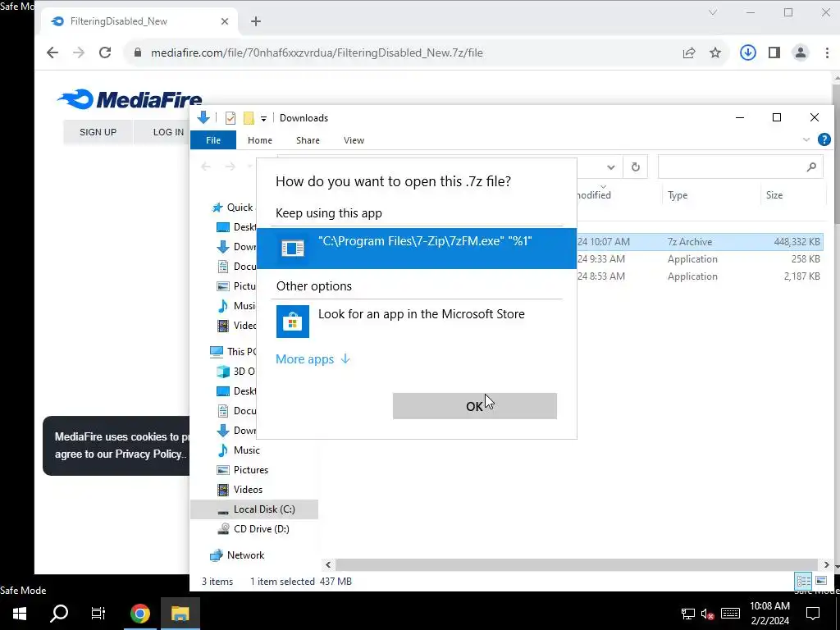Expand the Explorer ribbon chevron
Image resolution: width=840 pixels, height=630 pixels.
(x=806, y=139)
